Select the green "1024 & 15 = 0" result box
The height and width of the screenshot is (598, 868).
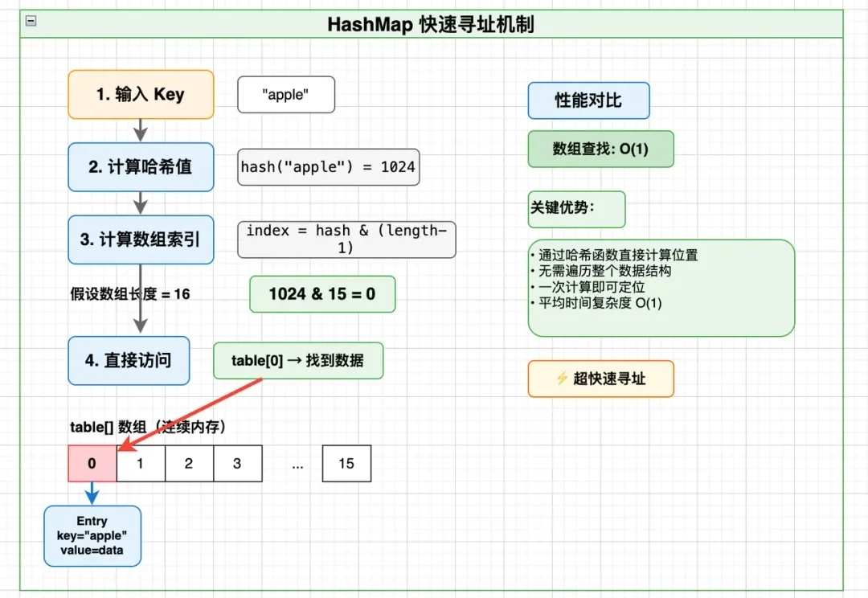tap(321, 294)
